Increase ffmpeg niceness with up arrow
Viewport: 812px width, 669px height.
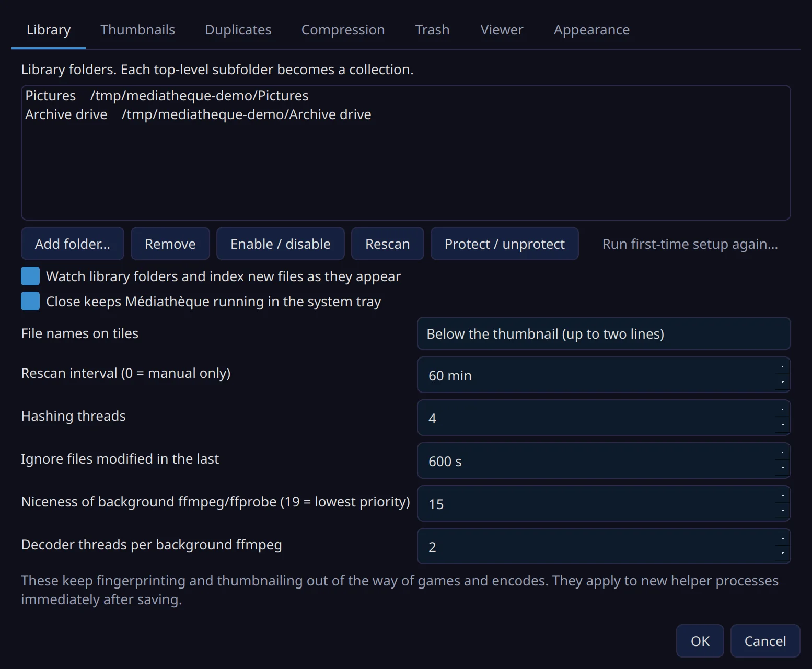click(783, 495)
